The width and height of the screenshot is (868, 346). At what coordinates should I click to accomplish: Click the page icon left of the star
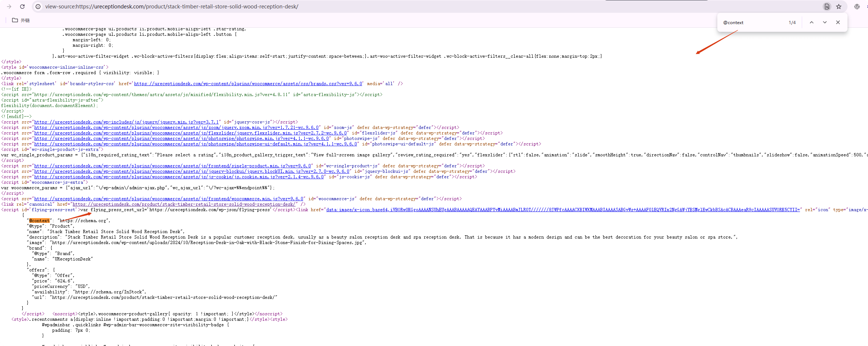(827, 7)
